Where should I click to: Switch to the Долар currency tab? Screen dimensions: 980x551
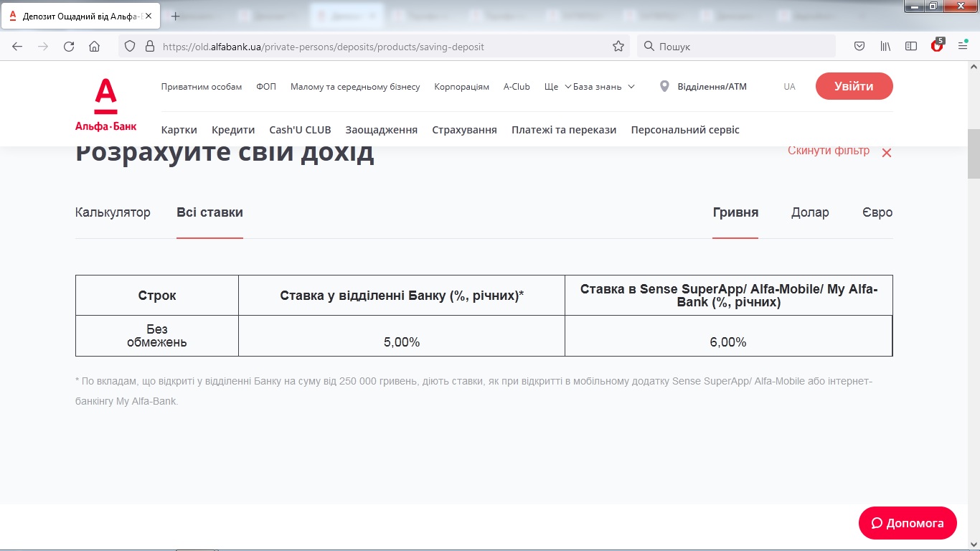click(x=810, y=212)
